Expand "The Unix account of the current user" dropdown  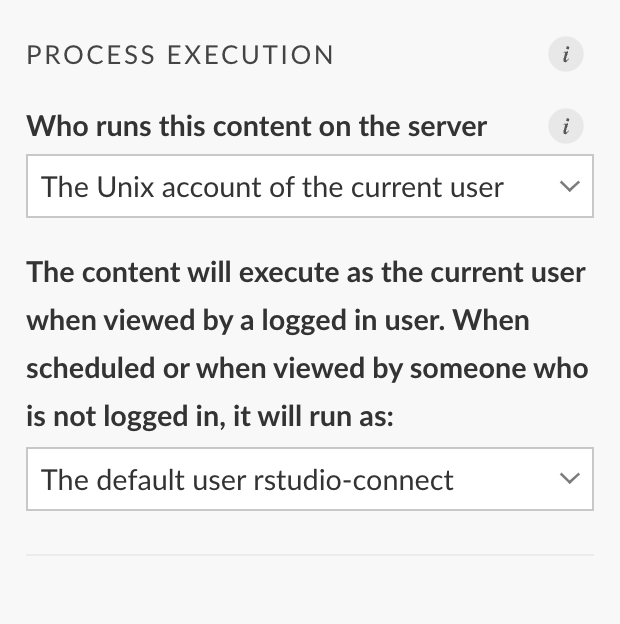point(310,186)
